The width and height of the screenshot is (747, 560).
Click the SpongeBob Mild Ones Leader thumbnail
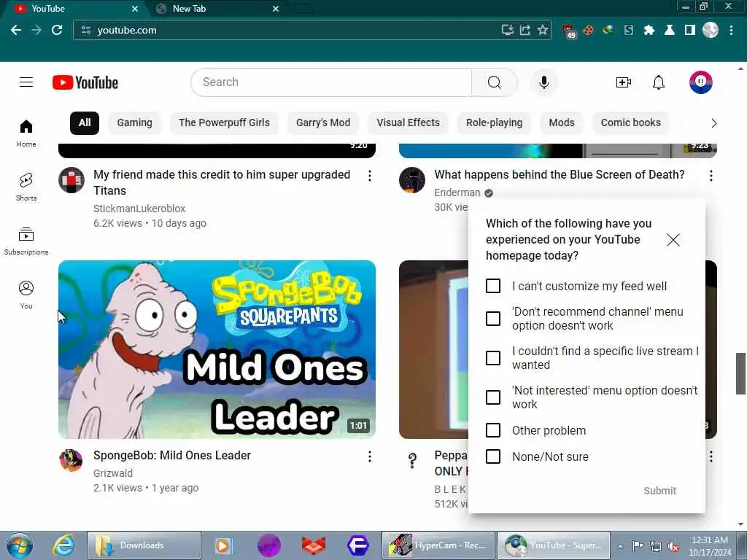[x=217, y=349]
